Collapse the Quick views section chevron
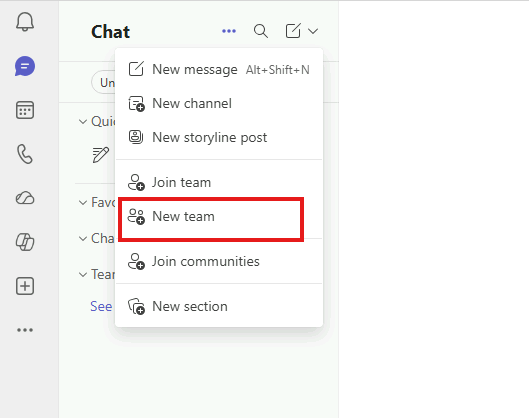Viewport: 529px width, 418px height. (83, 121)
